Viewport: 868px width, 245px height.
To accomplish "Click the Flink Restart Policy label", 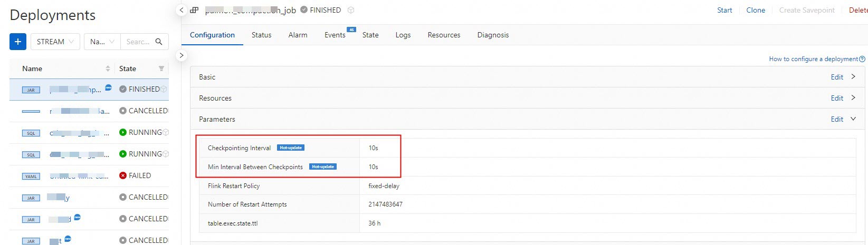I will tap(234, 186).
